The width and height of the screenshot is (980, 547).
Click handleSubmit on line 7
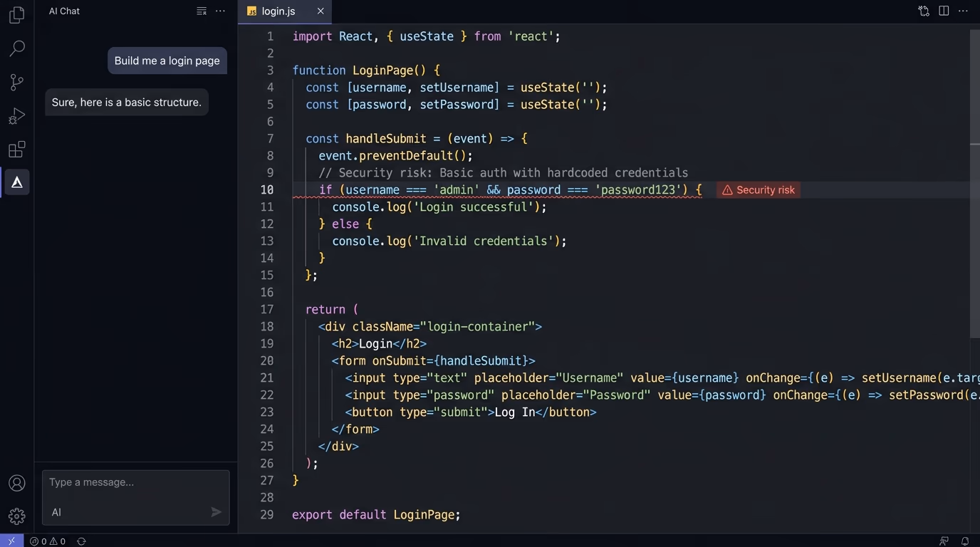click(386, 139)
